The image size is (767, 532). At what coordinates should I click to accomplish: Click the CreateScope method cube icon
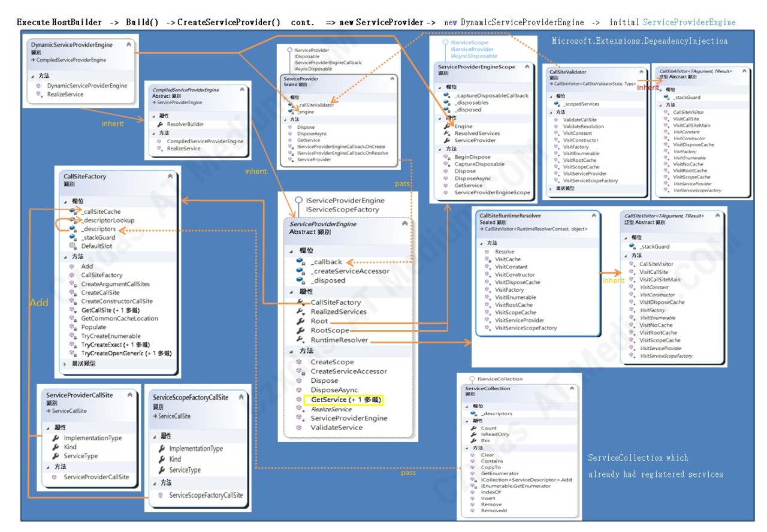pos(300,362)
